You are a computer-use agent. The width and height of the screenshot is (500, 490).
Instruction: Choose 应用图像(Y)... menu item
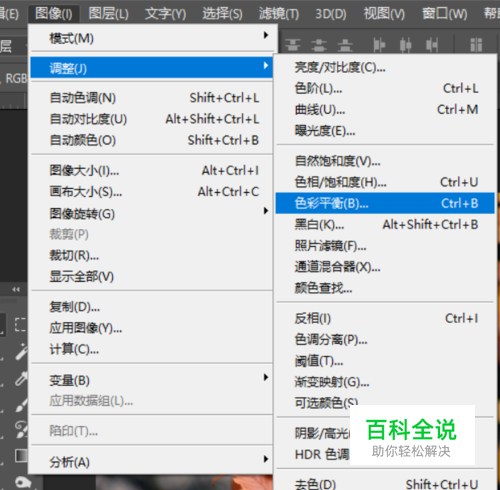point(152,328)
